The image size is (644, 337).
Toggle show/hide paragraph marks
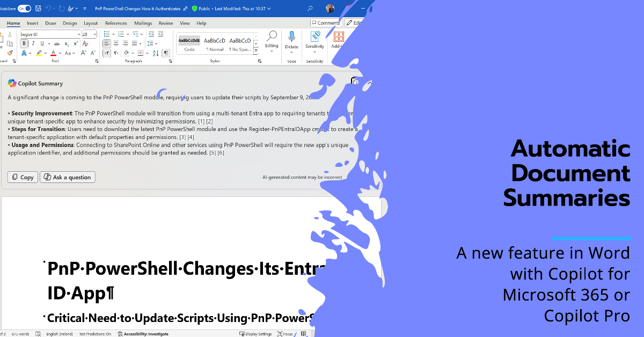click(x=166, y=53)
